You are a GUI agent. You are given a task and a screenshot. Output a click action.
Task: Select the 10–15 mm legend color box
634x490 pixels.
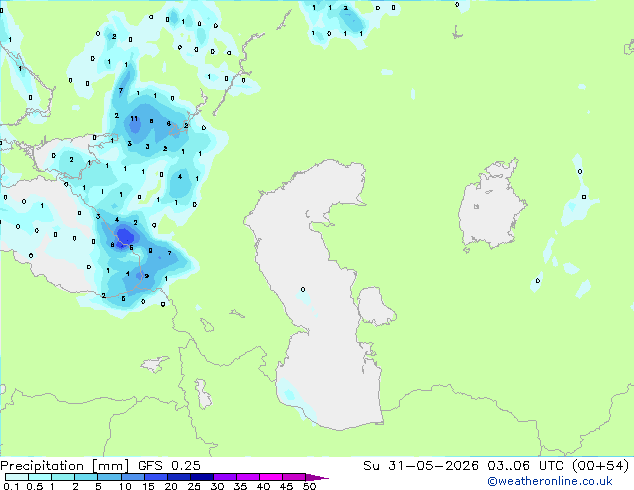[132, 477]
